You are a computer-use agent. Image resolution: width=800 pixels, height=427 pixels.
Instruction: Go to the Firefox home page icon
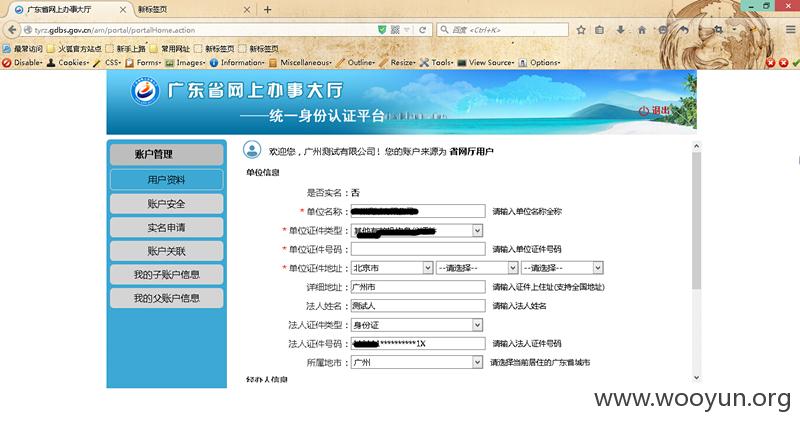642,30
